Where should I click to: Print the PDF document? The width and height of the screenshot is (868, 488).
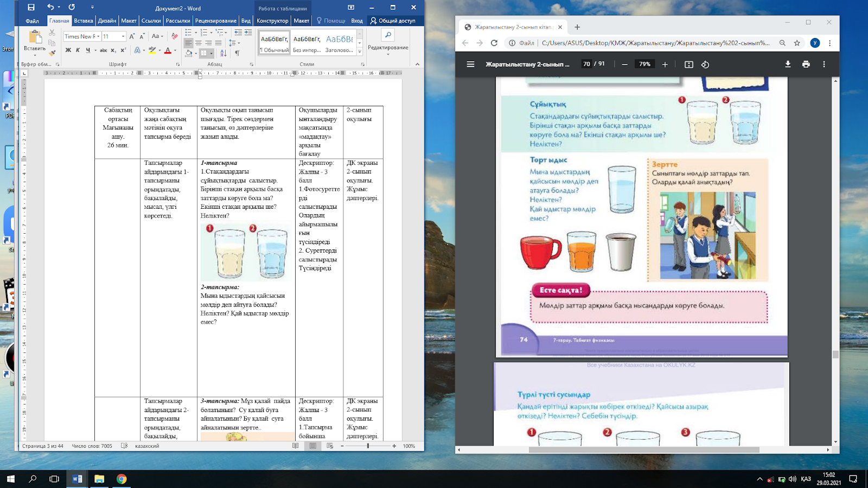click(806, 64)
